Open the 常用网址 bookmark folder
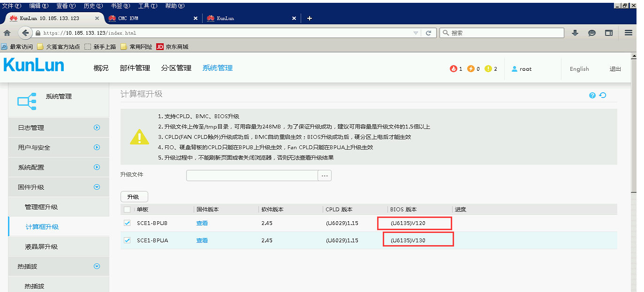Image resolution: width=644 pixels, height=292 pixels. pos(136,47)
